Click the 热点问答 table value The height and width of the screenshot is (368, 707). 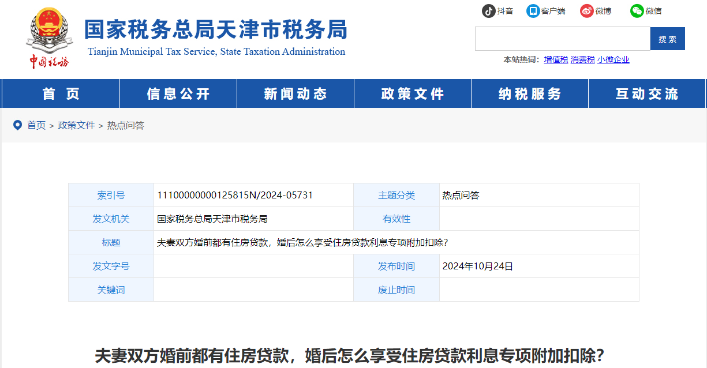click(x=461, y=195)
